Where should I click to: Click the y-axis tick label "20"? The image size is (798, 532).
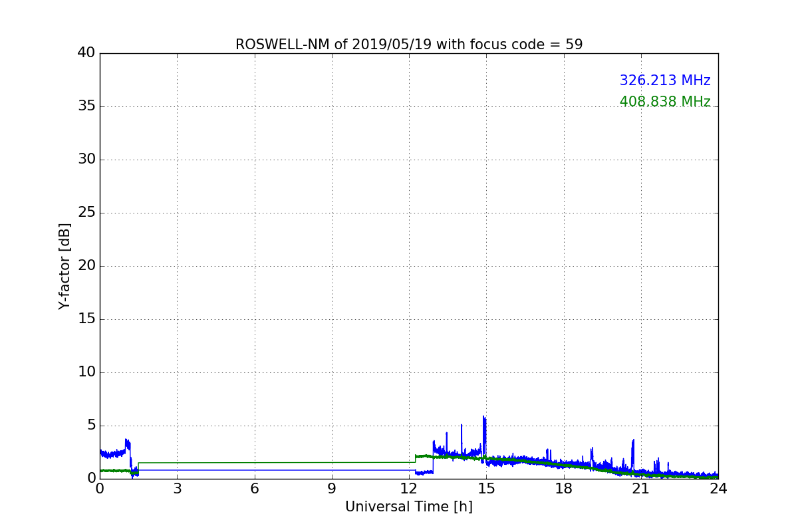point(86,266)
